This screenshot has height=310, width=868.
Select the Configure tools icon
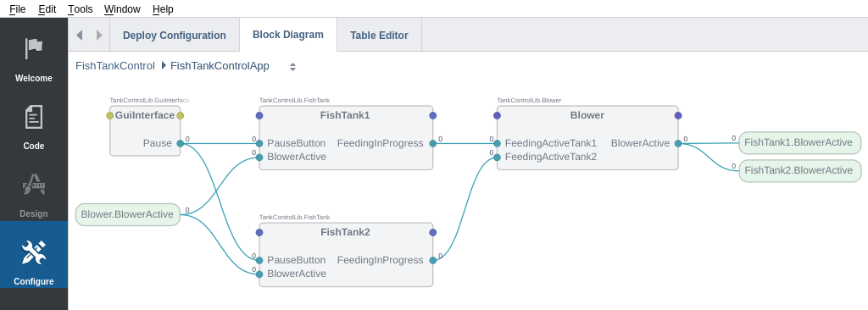pyautogui.click(x=34, y=252)
